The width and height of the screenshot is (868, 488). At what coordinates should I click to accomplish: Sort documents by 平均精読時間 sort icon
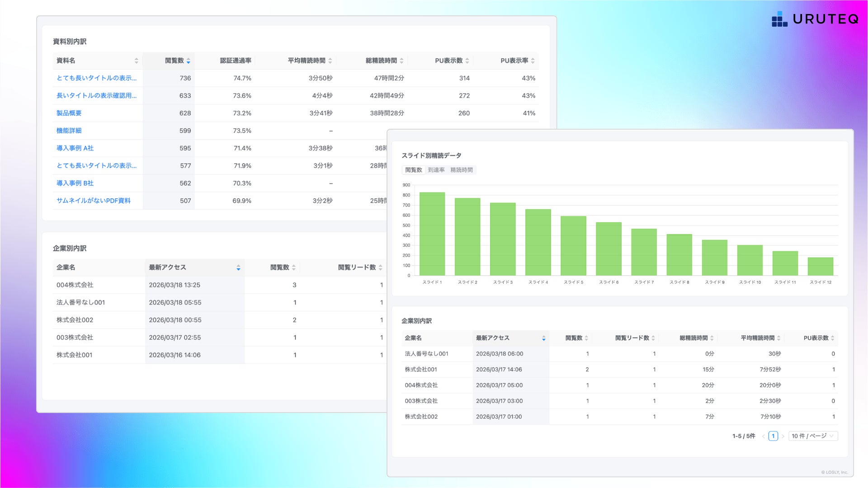330,61
